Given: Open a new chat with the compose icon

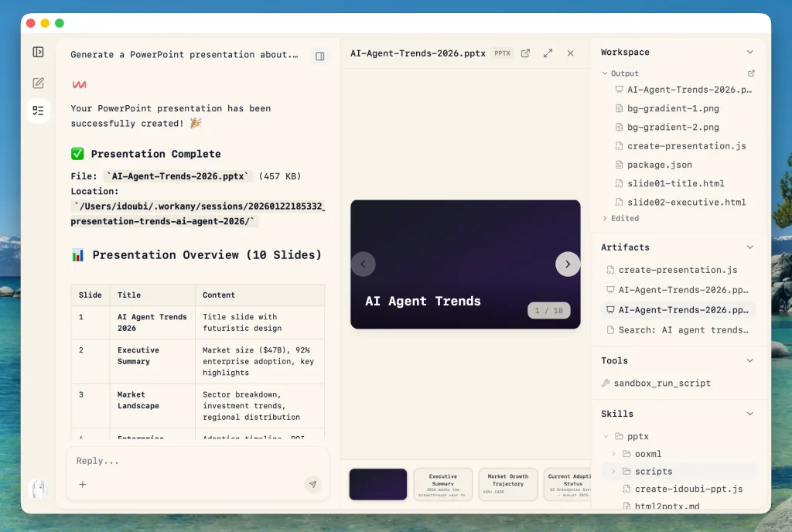Looking at the screenshot, I should [38, 83].
